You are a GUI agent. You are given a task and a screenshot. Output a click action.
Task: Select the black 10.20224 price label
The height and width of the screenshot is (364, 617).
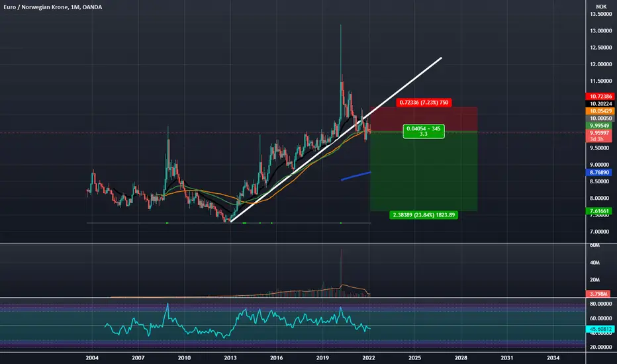[600, 104]
